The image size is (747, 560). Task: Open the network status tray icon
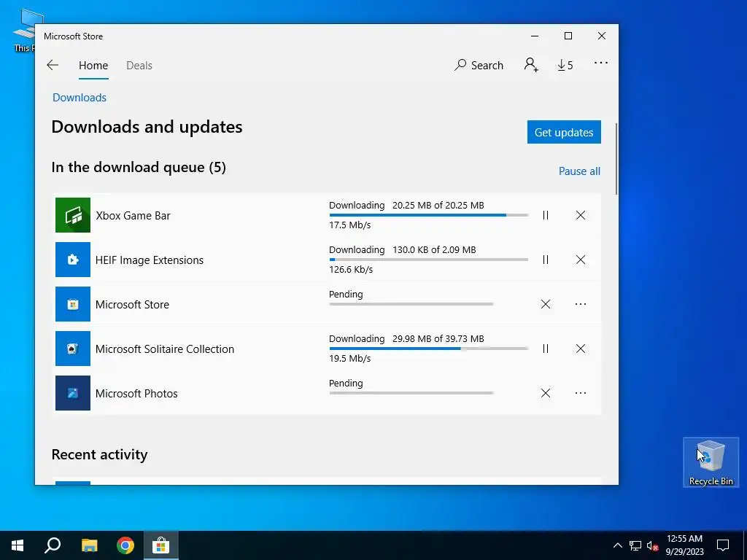[635, 545]
